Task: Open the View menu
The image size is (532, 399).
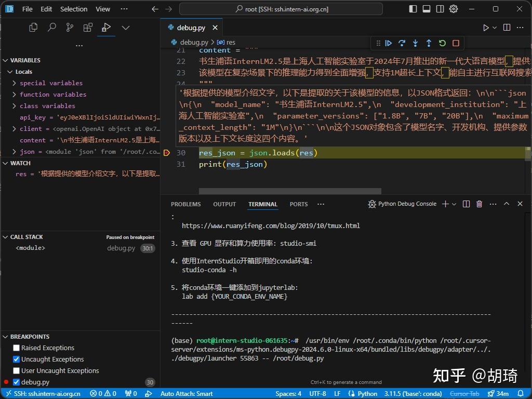Action: click(103, 9)
